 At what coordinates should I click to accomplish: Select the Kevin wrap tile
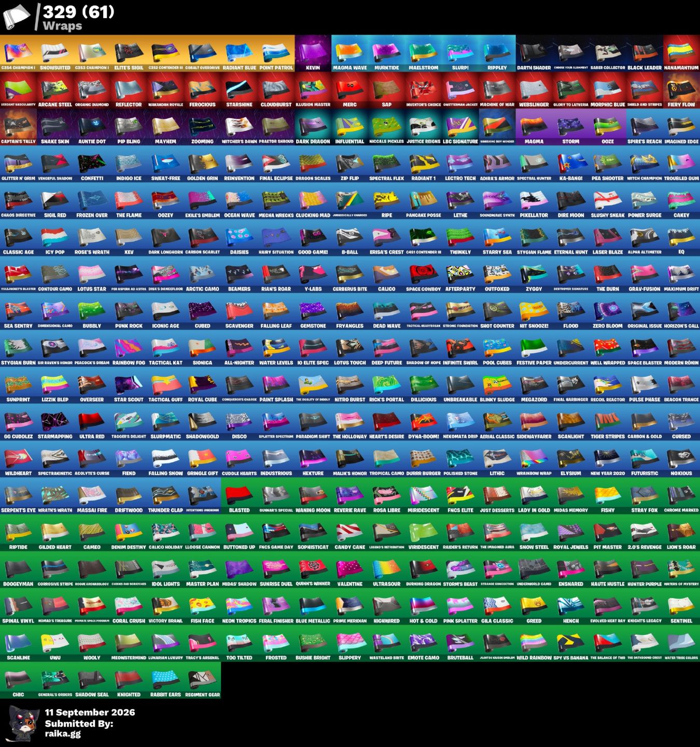point(313,53)
